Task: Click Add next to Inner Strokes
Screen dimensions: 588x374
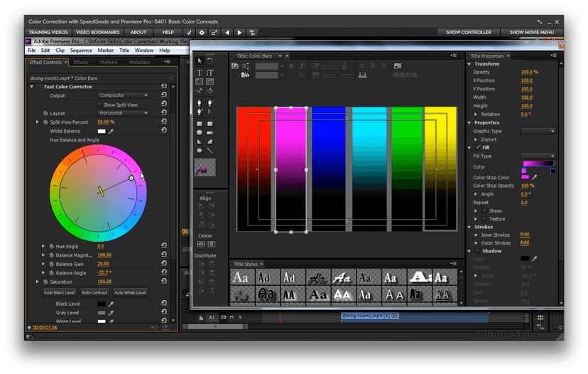Action: 525,235
